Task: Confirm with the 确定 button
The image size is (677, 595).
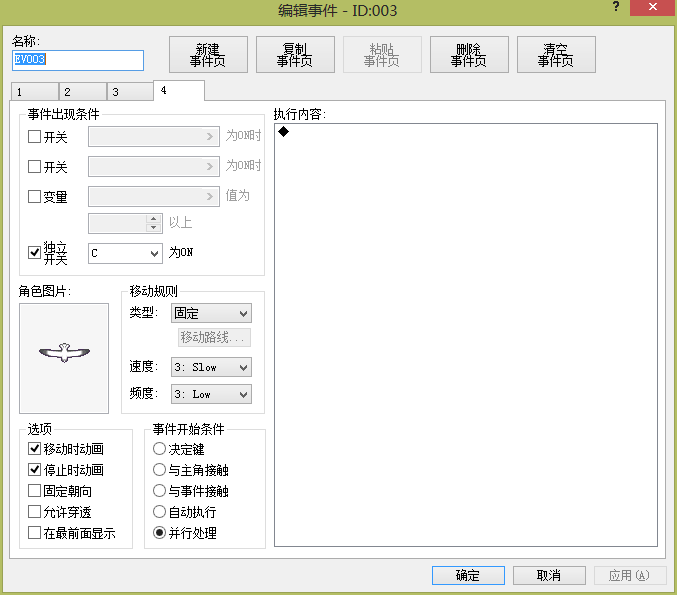Action: [468, 575]
